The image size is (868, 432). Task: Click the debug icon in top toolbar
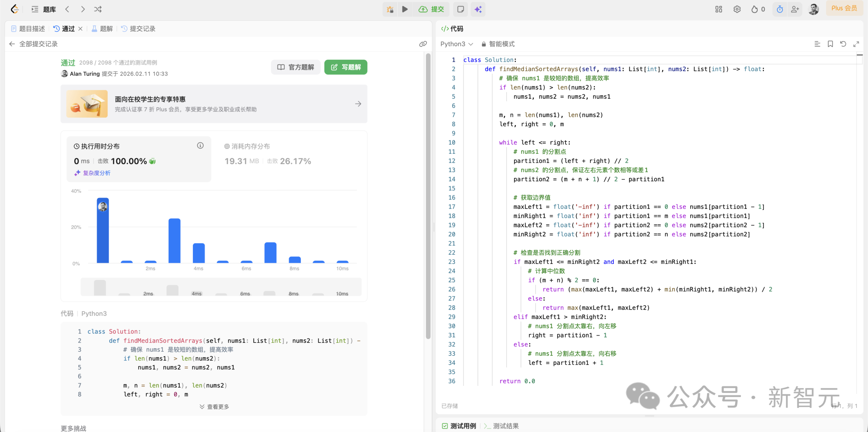[x=390, y=9]
